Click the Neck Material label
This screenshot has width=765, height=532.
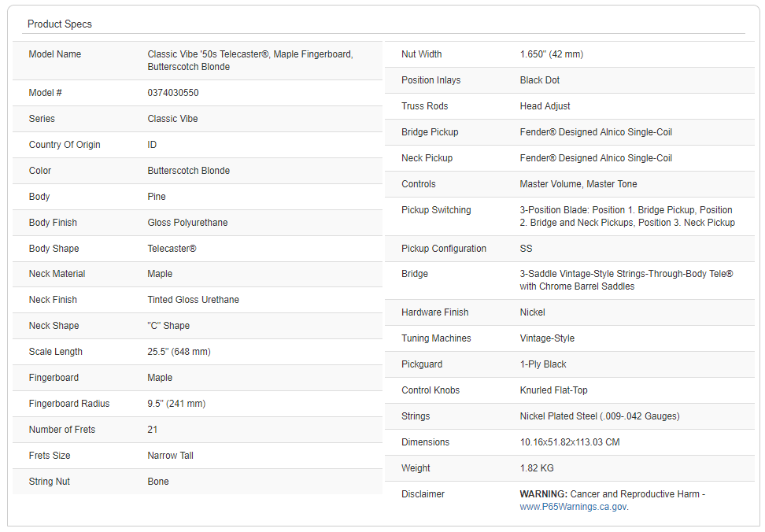click(x=57, y=274)
